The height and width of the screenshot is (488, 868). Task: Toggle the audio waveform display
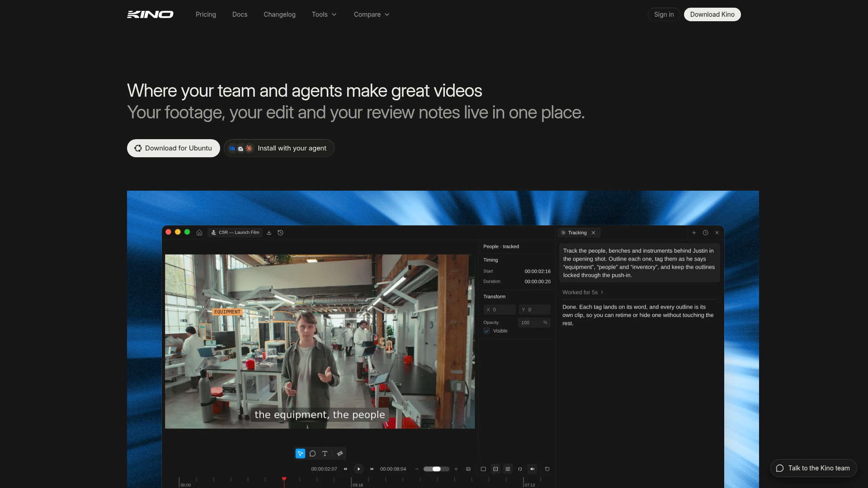(508, 469)
